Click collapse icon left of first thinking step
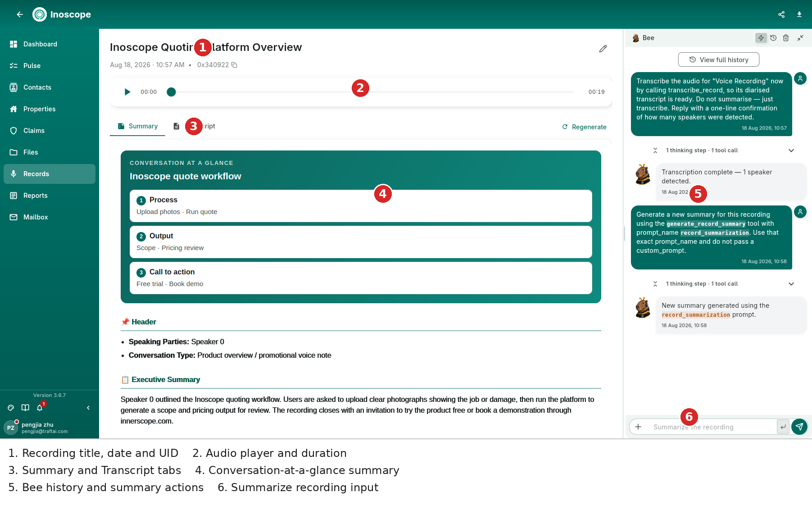 [x=655, y=150]
